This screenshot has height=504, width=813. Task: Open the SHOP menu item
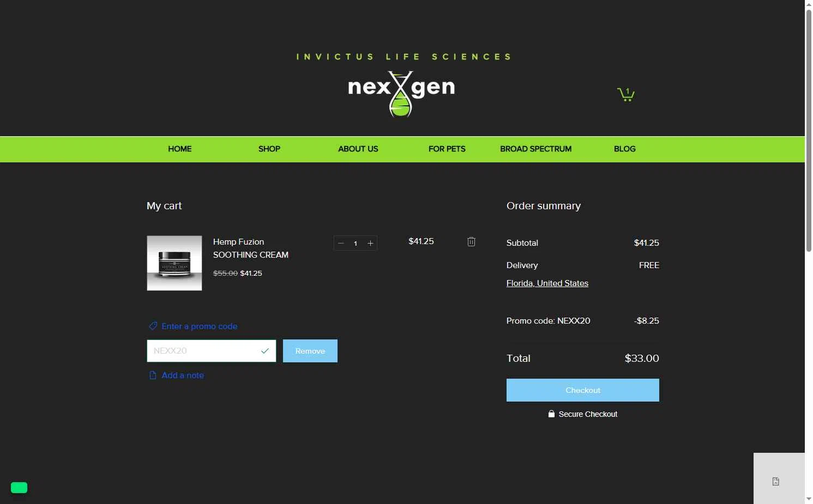point(269,149)
